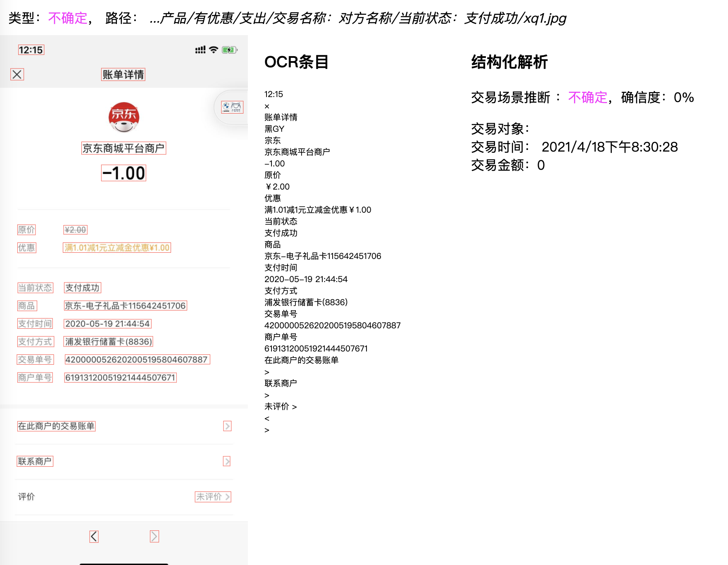Viewport: 728px width, 565px height.
Task: Tap the battery status icon
Action: pos(229,50)
